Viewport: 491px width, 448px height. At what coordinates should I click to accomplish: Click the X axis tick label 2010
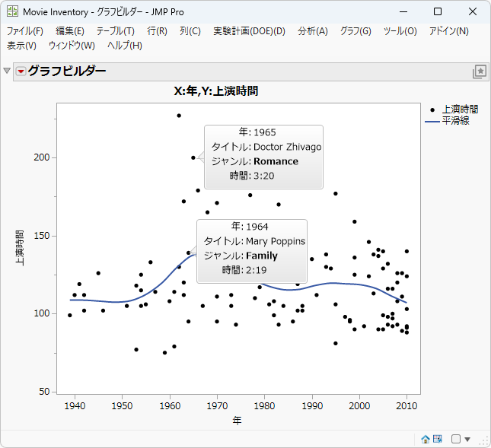coord(407,405)
